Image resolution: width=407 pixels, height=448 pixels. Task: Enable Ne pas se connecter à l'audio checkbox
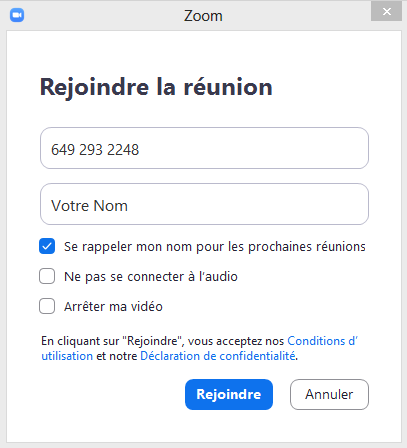tap(47, 276)
